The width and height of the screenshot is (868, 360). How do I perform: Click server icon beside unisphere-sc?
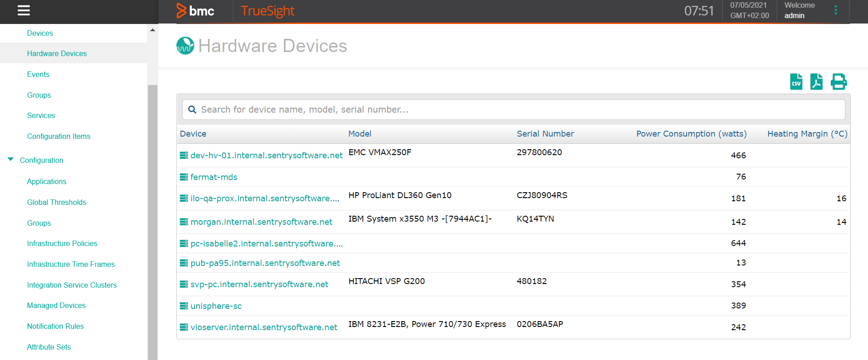tap(184, 306)
